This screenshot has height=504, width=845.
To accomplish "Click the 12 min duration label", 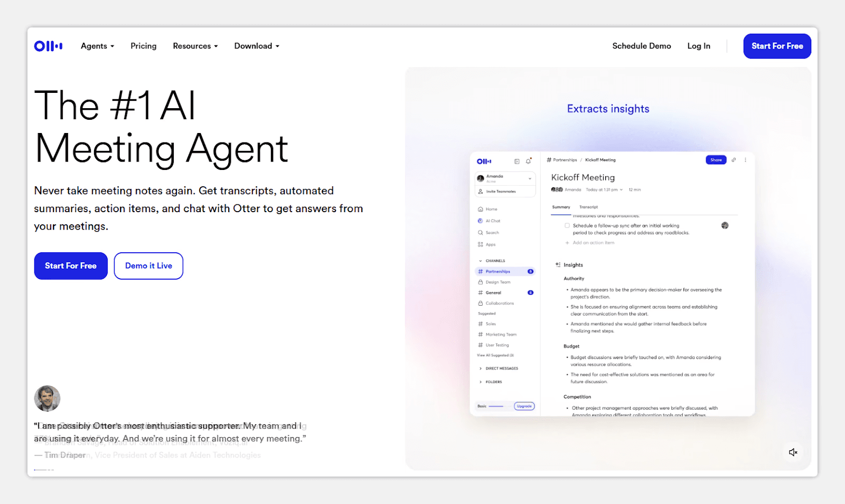I will point(635,189).
